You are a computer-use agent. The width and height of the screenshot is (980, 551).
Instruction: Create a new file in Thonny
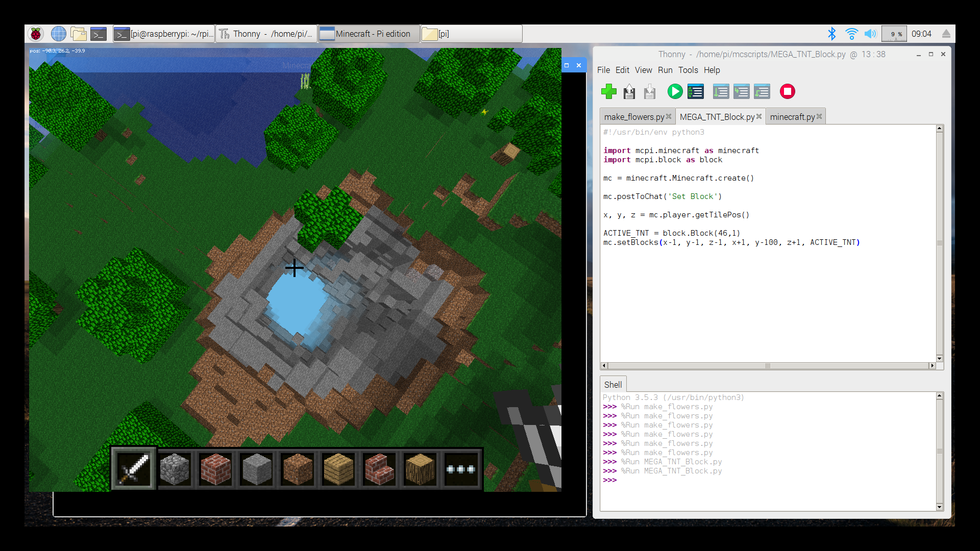pyautogui.click(x=609, y=92)
